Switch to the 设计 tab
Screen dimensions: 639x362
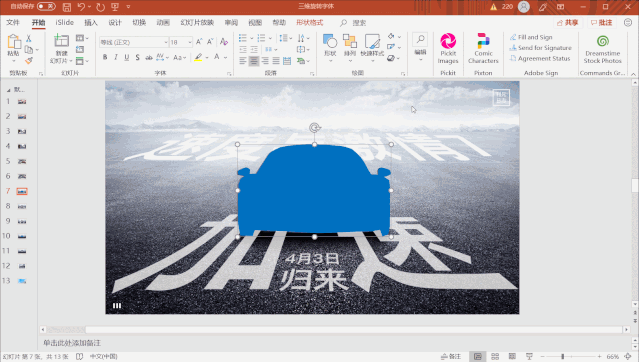[x=115, y=22]
